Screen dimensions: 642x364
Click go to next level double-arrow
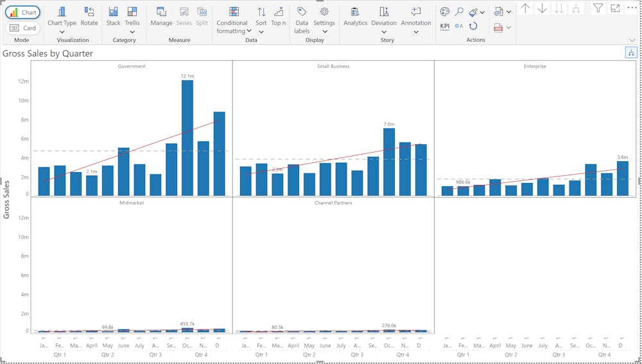559,8
